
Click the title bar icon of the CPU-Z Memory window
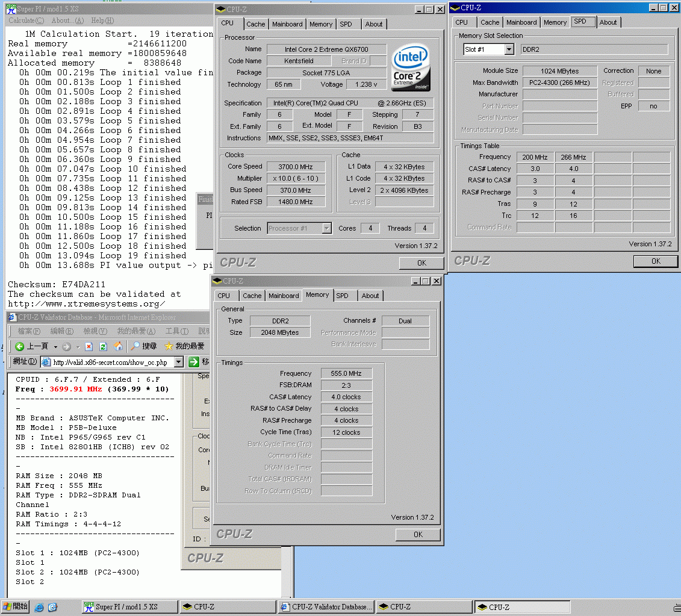click(x=217, y=281)
